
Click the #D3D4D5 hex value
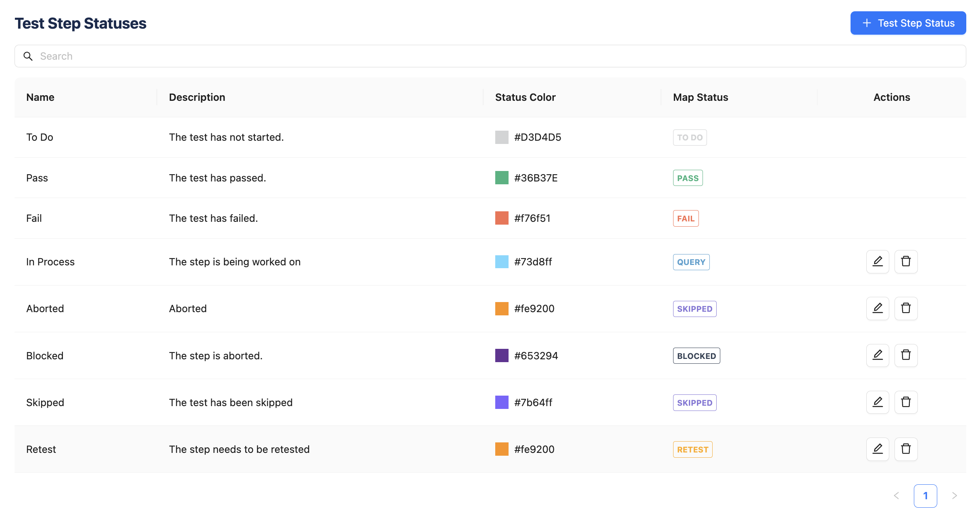click(538, 137)
